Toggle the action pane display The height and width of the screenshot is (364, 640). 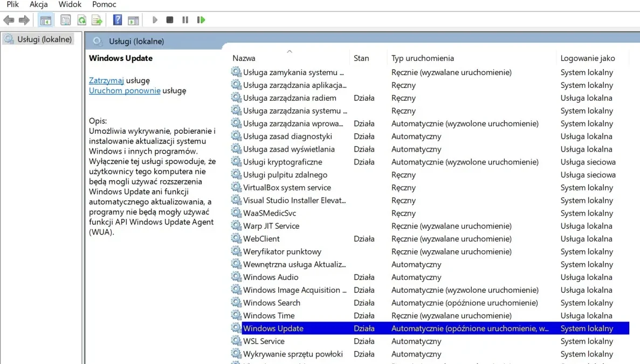click(133, 20)
